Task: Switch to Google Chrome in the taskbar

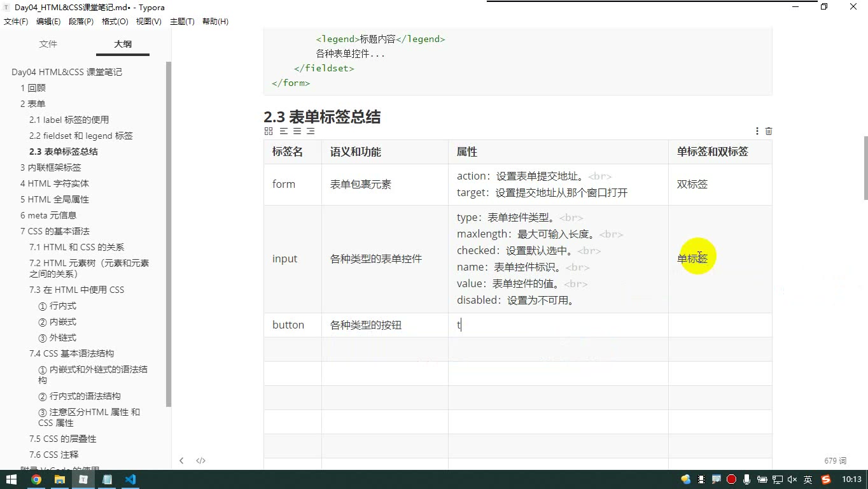Action: 36,479
